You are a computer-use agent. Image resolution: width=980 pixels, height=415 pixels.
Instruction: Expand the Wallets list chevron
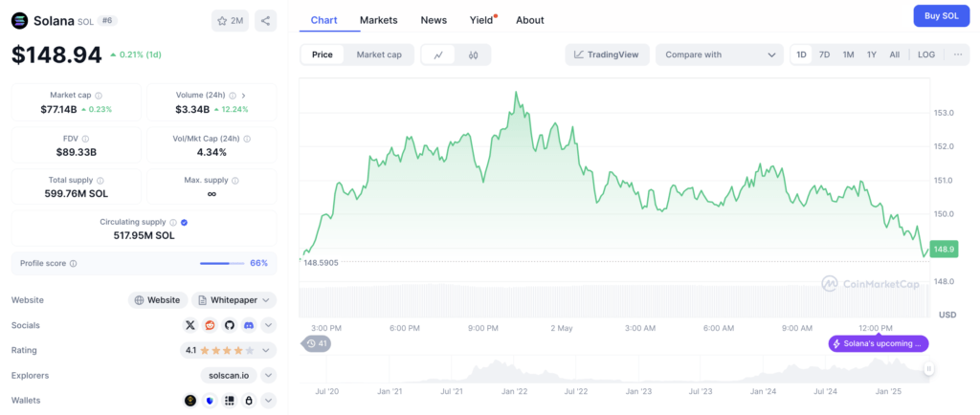click(x=268, y=401)
